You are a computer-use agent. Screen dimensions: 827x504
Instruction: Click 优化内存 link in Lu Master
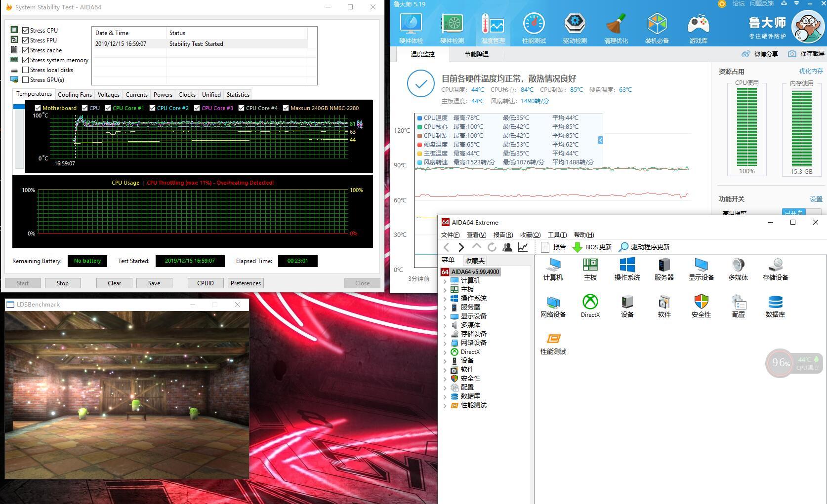[811, 71]
